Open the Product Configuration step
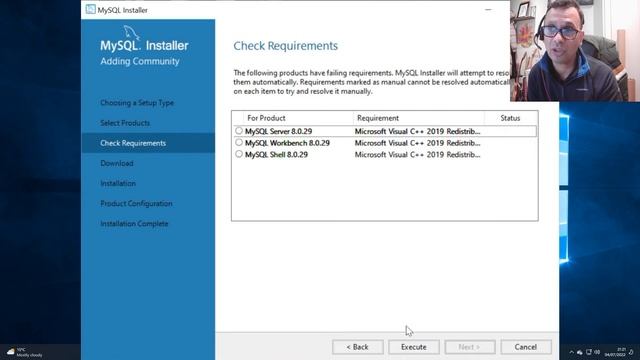Image resolution: width=640 pixels, height=360 pixels. coord(136,203)
